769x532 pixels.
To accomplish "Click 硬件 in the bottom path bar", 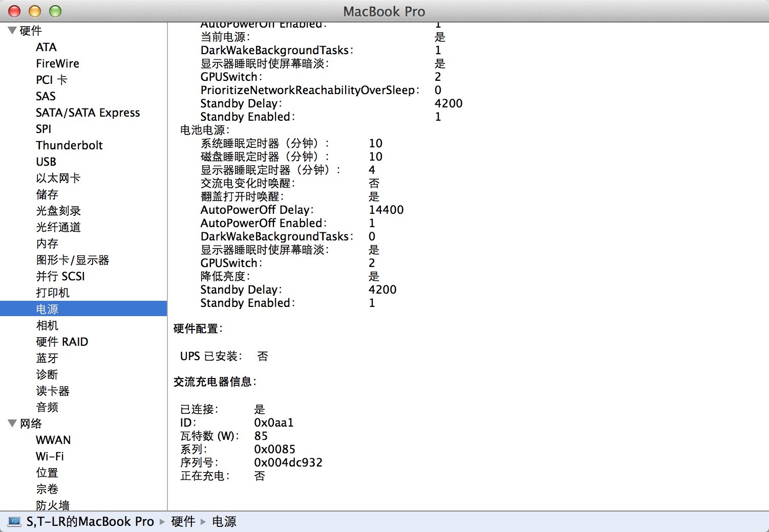I will 183,522.
